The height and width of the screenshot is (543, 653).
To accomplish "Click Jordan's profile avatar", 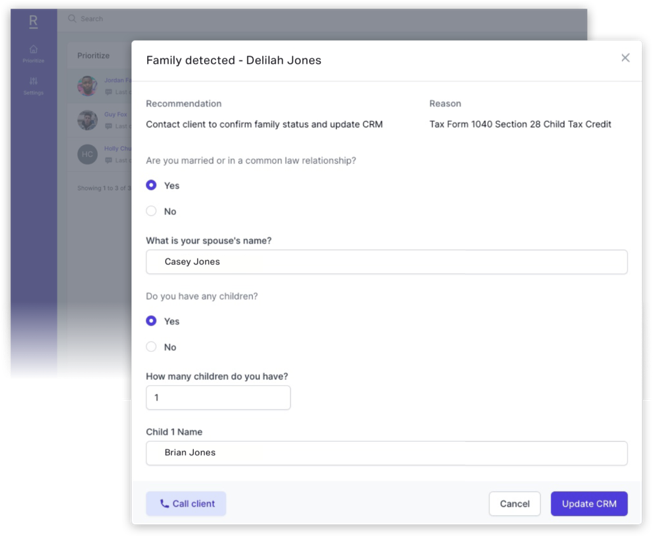I will click(87, 86).
